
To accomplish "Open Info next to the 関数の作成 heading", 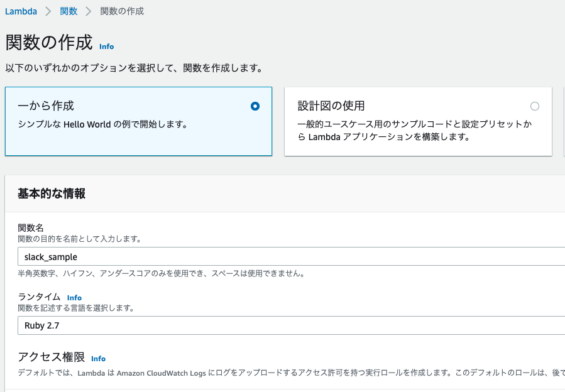I will [x=106, y=46].
